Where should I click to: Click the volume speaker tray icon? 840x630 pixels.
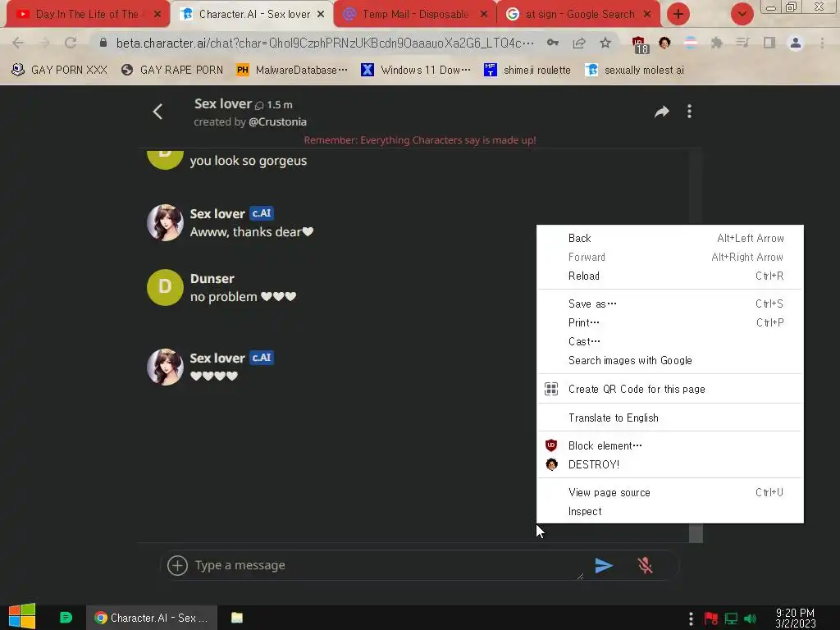coord(750,619)
